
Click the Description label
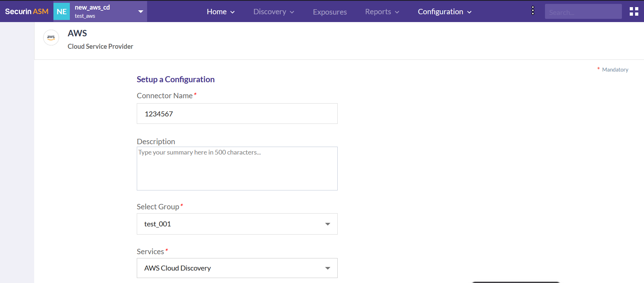pos(156,142)
